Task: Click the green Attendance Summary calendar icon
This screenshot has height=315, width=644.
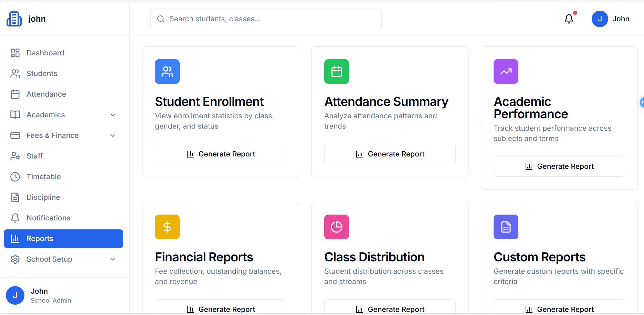Action: tap(337, 72)
